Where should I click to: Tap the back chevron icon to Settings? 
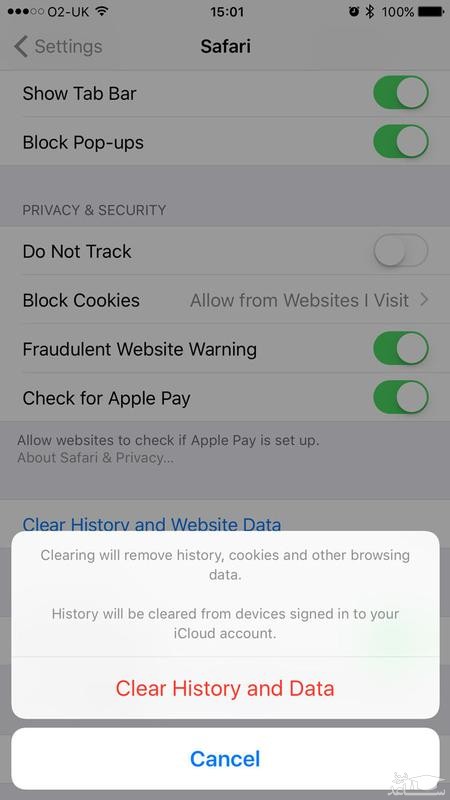coord(20,46)
